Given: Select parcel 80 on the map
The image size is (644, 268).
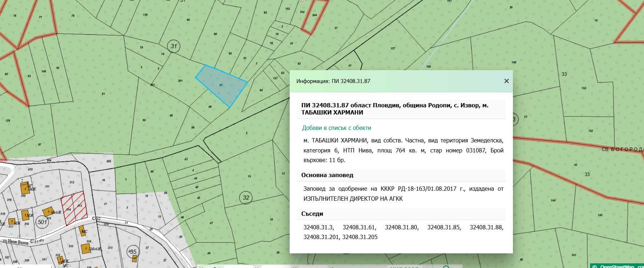Looking at the screenshot, I should coord(215,34).
